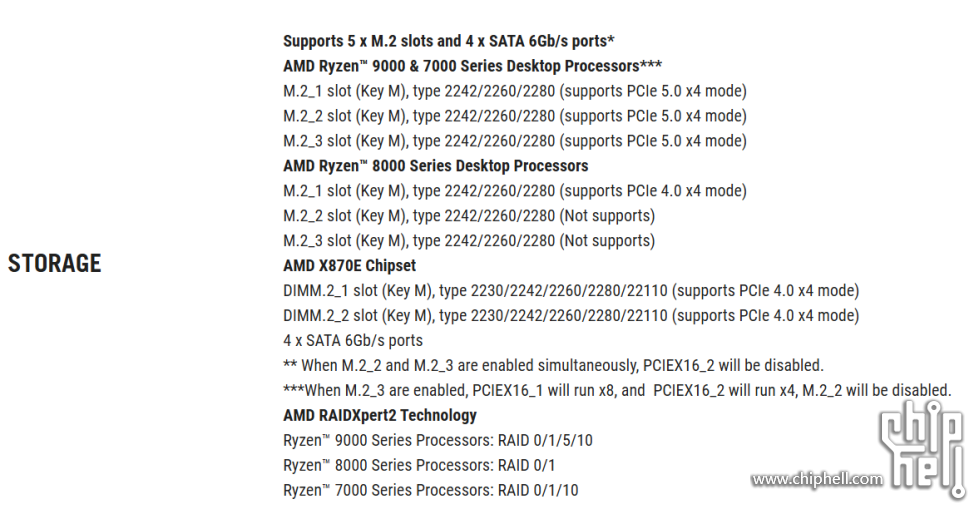
Task: Click the Chiphell logo watermark
Action: (923, 449)
